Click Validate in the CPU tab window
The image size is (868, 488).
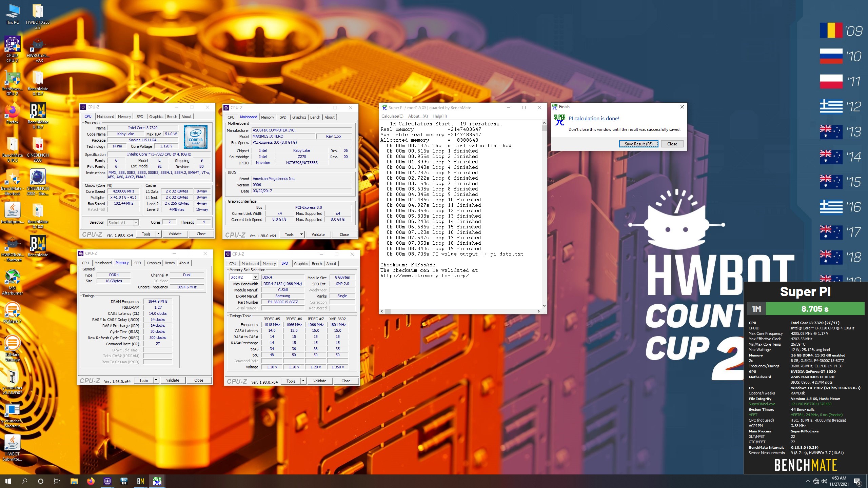[x=175, y=234]
